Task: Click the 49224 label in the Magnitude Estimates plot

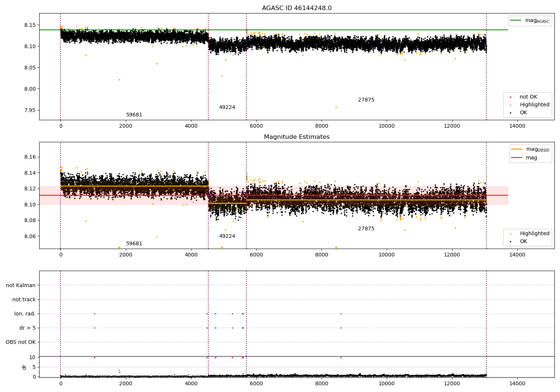Action: pyautogui.click(x=227, y=236)
